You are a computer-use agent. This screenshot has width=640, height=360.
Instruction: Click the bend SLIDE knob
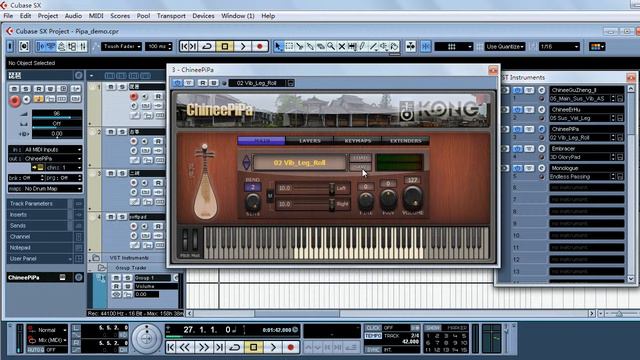253,201
